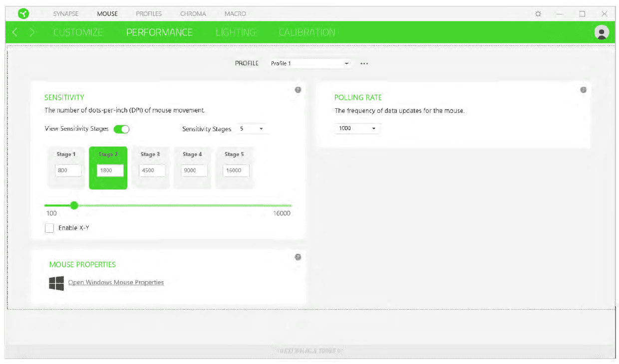Image resolution: width=619 pixels, height=364 pixels.
Task: Show the Polling Rate help icon
Action: 583,90
